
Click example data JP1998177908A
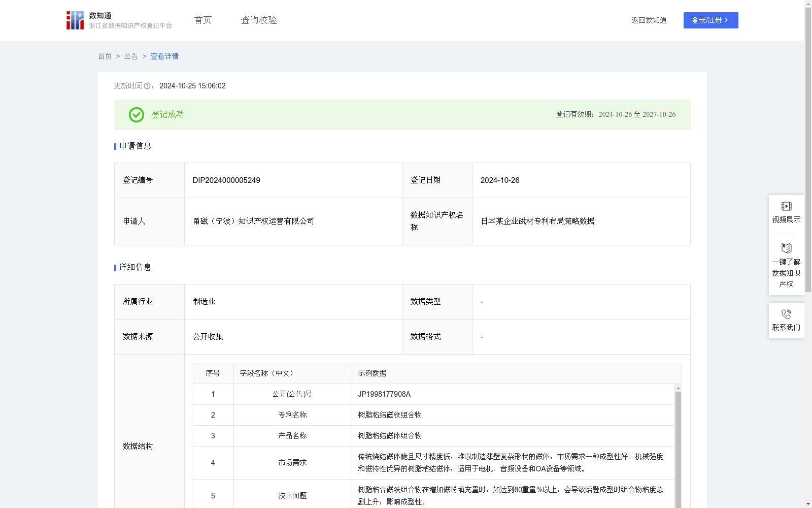tap(384, 394)
